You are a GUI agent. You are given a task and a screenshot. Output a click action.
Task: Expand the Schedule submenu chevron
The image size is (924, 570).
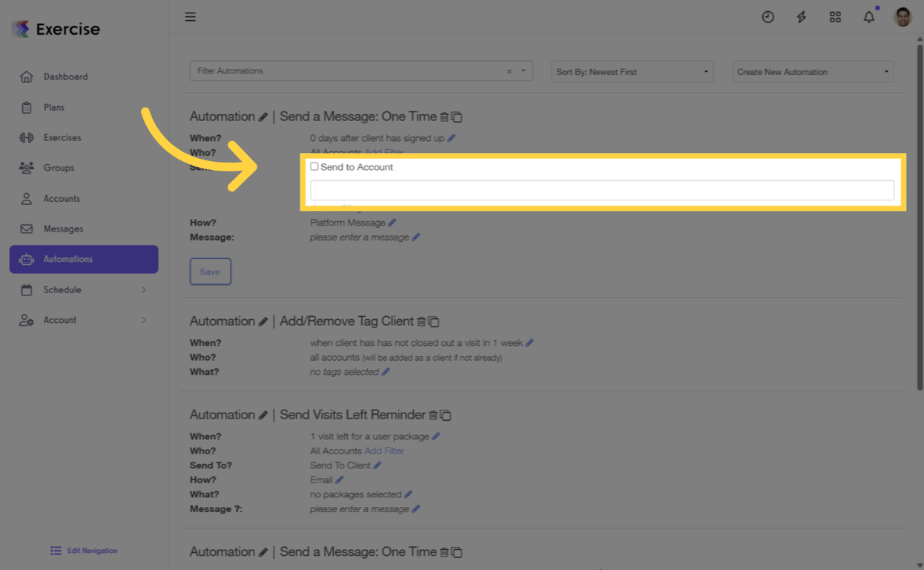(144, 290)
